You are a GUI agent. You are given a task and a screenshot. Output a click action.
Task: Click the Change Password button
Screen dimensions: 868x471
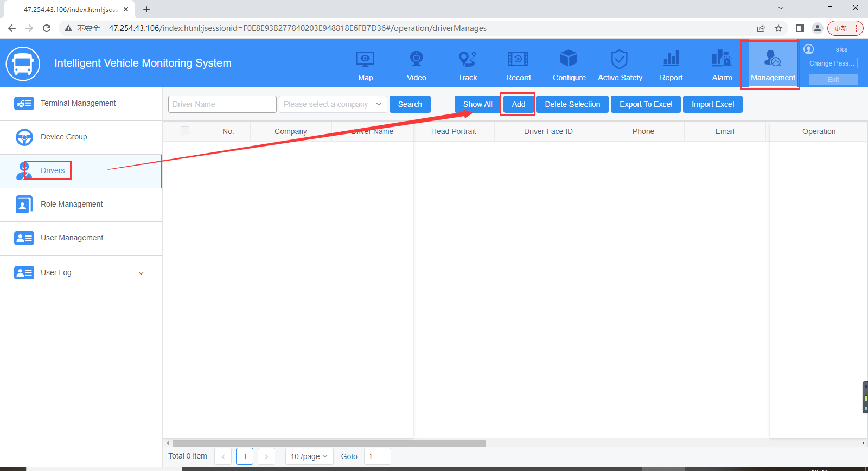click(x=833, y=63)
